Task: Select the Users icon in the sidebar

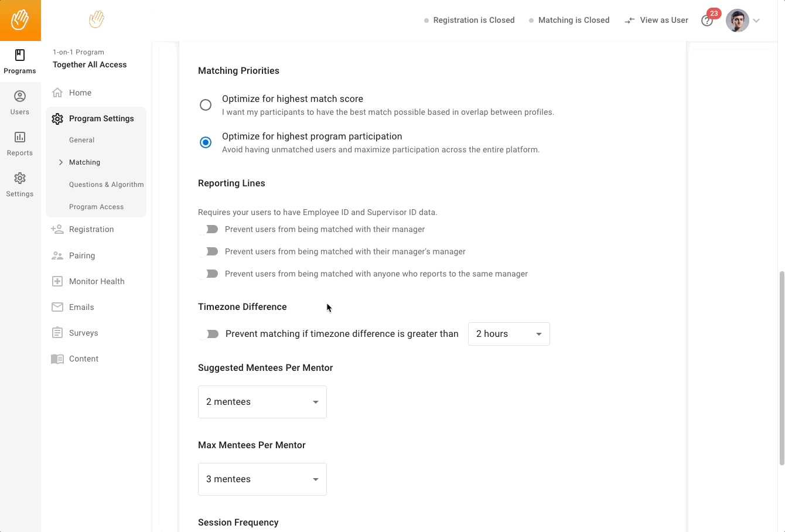Action: [20, 101]
